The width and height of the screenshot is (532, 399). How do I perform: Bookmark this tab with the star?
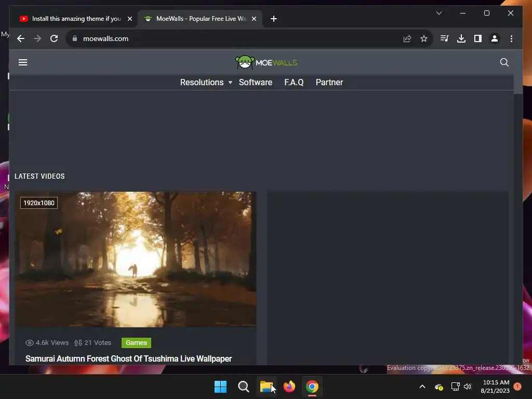pos(424,38)
